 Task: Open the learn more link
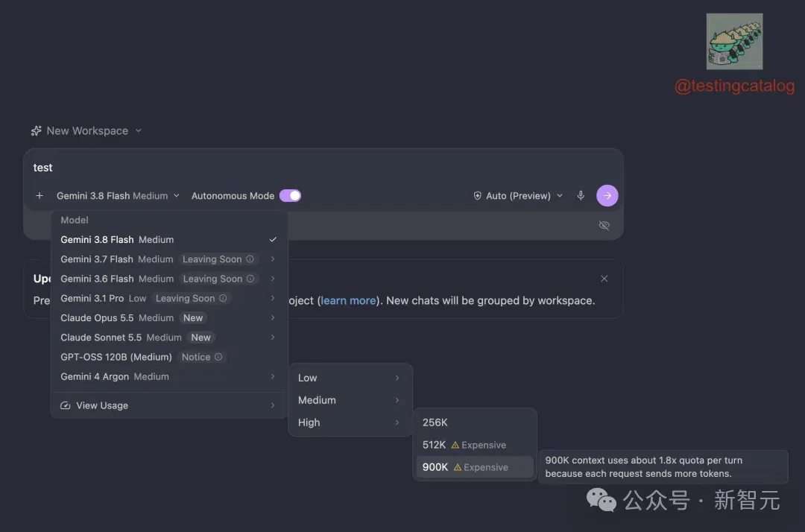click(348, 300)
